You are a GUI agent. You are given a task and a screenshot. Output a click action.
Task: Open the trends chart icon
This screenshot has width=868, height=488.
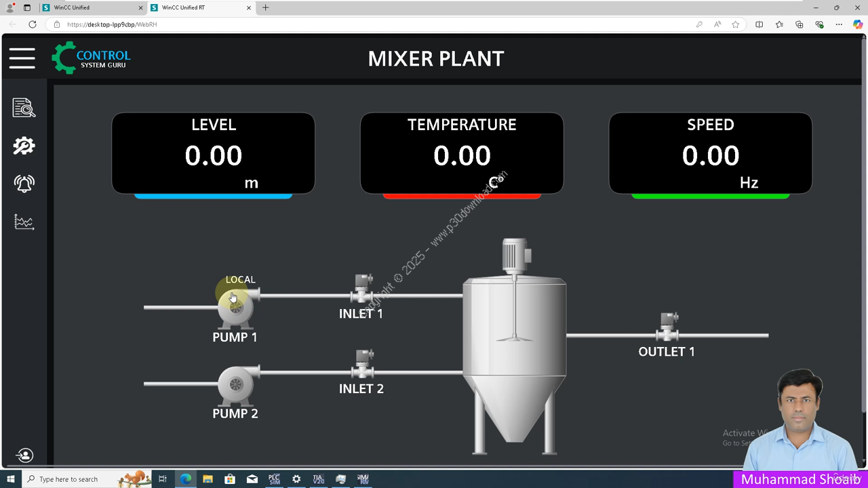point(24,222)
